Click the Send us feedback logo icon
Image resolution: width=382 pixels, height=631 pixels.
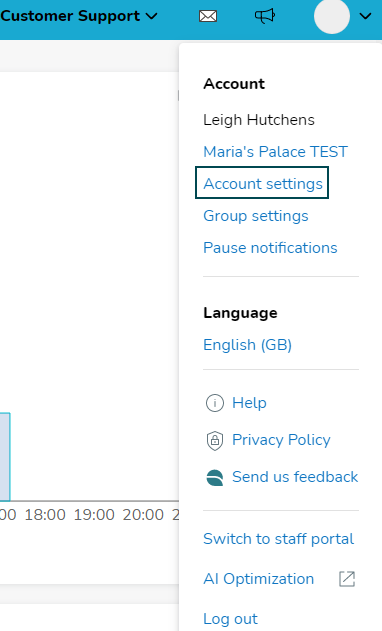(x=215, y=477)
